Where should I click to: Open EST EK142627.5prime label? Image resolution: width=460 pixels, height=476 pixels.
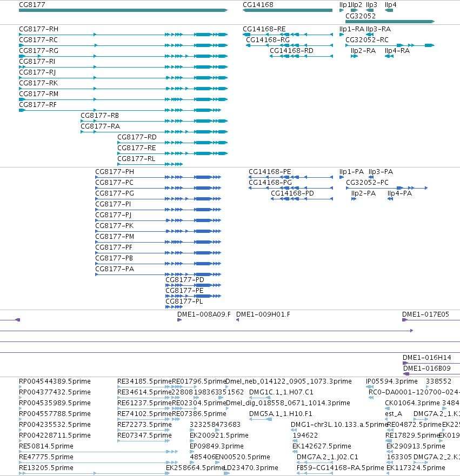(322, 446)
